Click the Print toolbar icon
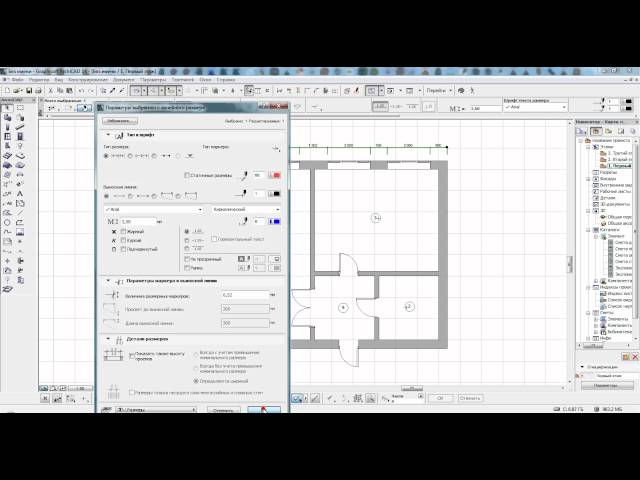640x480 pixels. click(38, 91)
